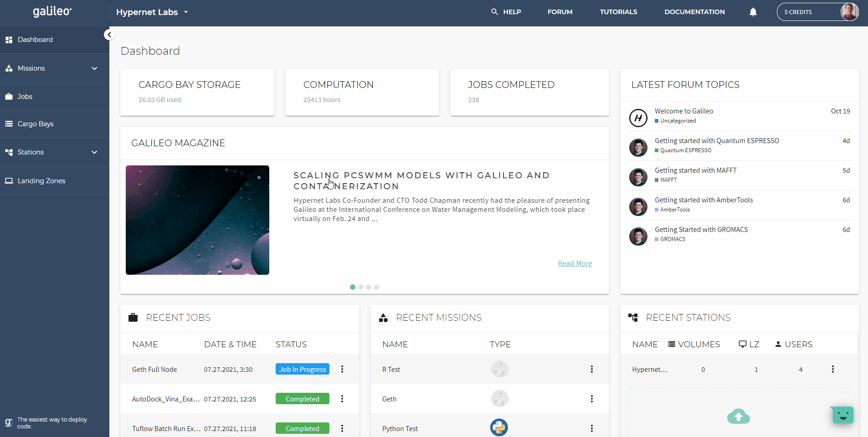868x437 pixels.
Task: Click the Jobs briefcase icon in the sidebar
Action: tap(9, 97)
